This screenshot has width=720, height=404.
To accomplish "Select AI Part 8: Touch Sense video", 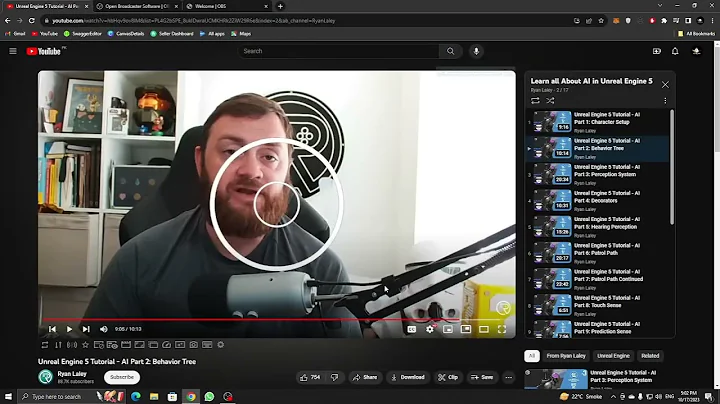I will [596, 305].
